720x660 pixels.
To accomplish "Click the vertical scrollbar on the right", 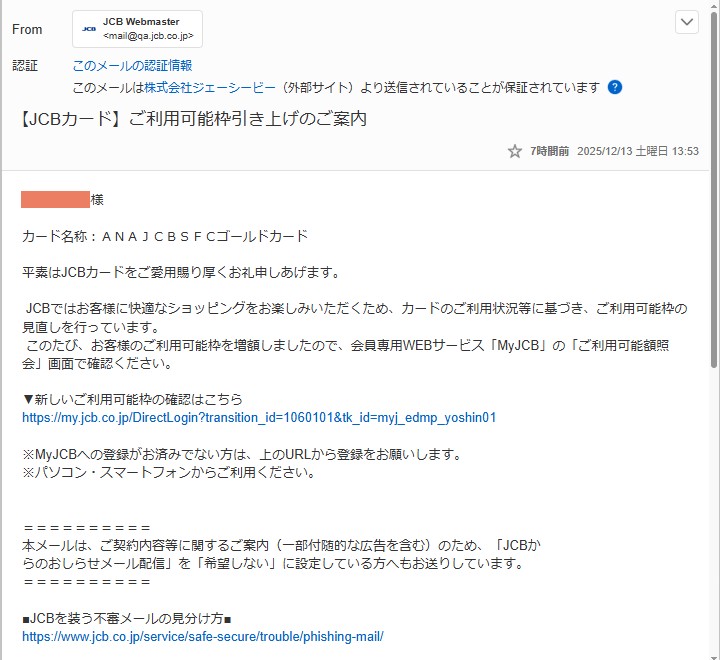I will 714,300.
